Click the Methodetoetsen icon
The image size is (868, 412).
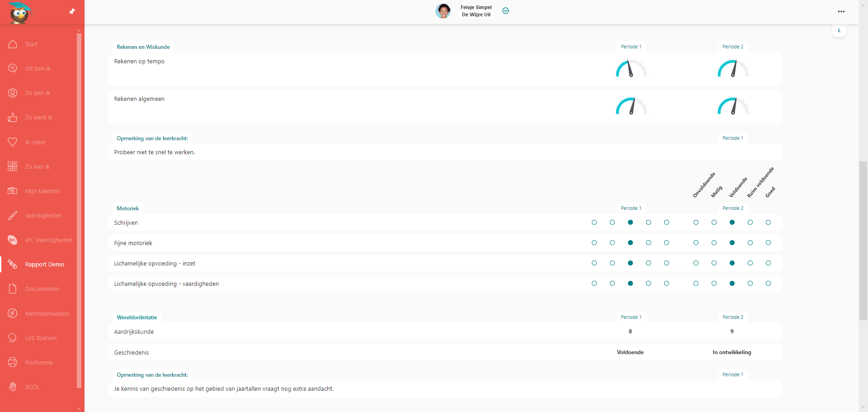[x=13, y=313]
